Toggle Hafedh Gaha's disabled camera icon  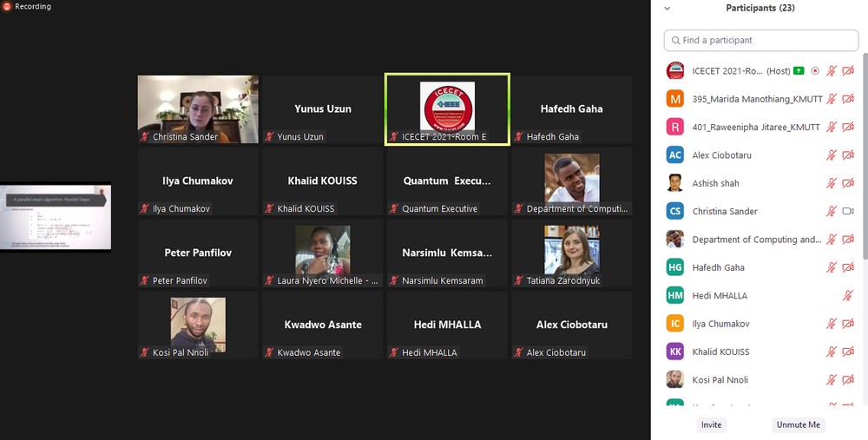(x=848, y=267)
